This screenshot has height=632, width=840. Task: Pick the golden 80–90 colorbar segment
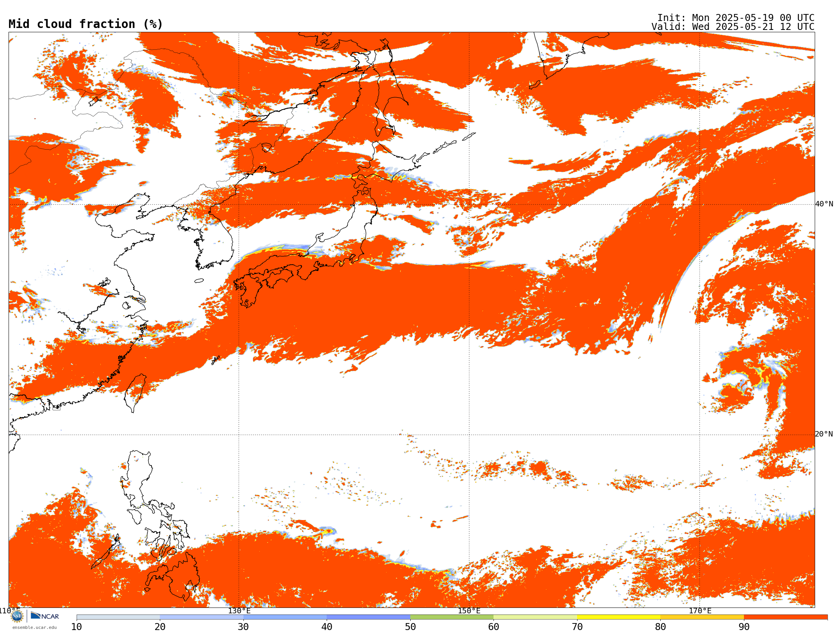click(x=702, y=617)
